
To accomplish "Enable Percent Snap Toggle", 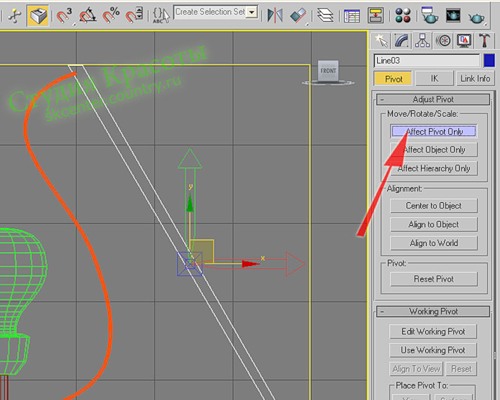I will point(111,16).
